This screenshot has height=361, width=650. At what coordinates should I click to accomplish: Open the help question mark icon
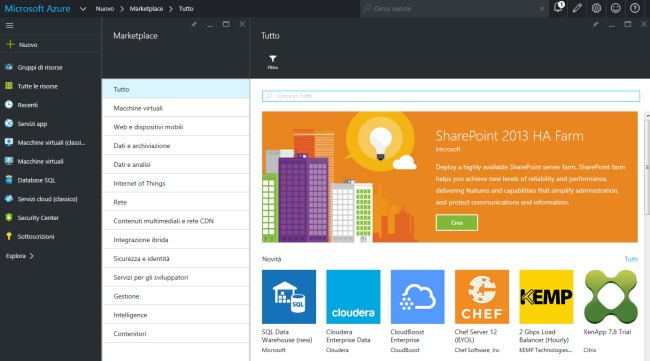pyautogui.click(x=635, y=8)
